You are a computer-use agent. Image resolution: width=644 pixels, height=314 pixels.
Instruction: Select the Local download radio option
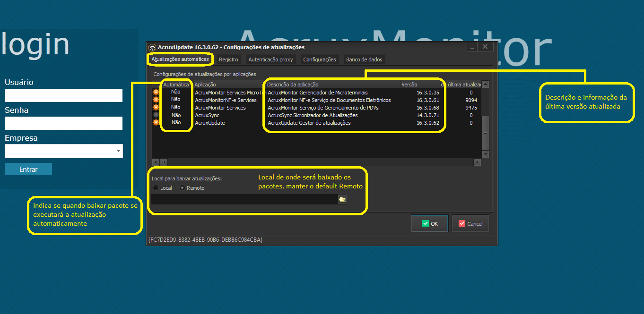(x=163, y=188)
